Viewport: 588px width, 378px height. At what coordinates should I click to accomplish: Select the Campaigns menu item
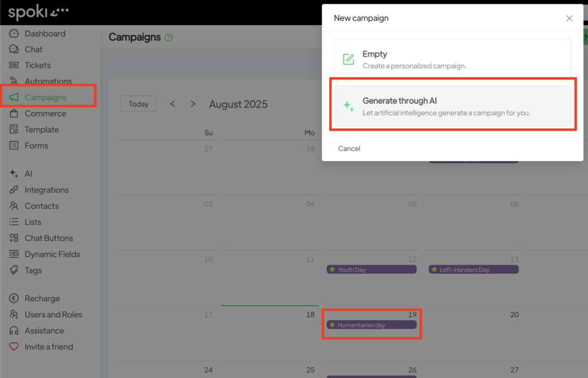[45, 98]
